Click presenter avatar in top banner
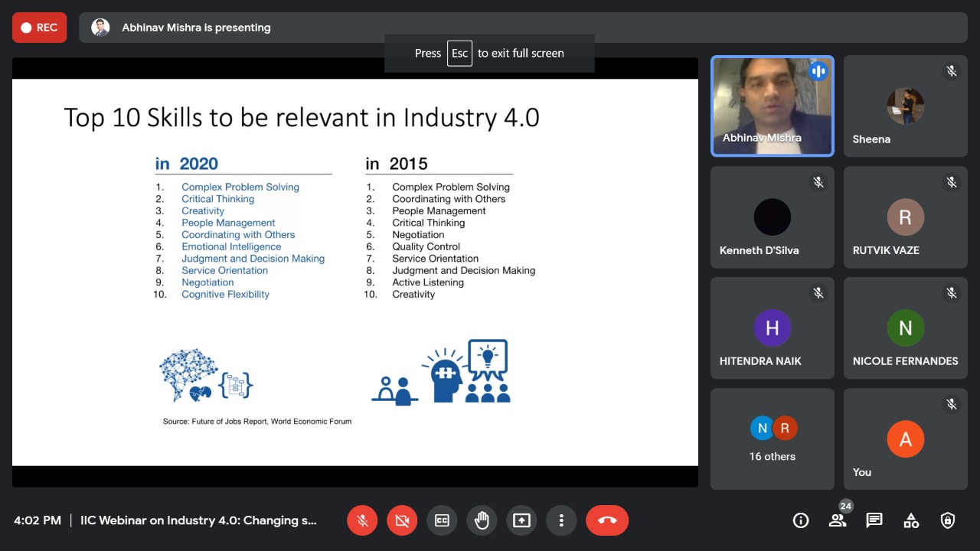This screenshot has height=551, width=980. coord(100,28)
